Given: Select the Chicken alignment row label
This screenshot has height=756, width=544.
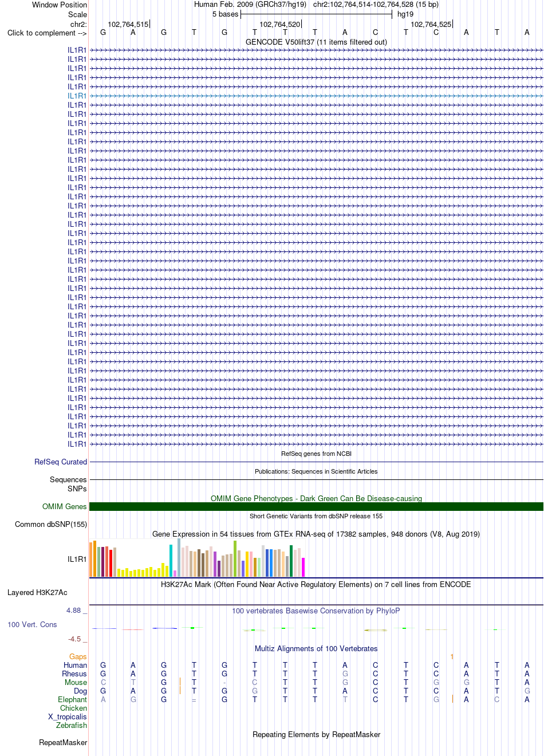Looking at the screenshot, I should click(73, 708).
